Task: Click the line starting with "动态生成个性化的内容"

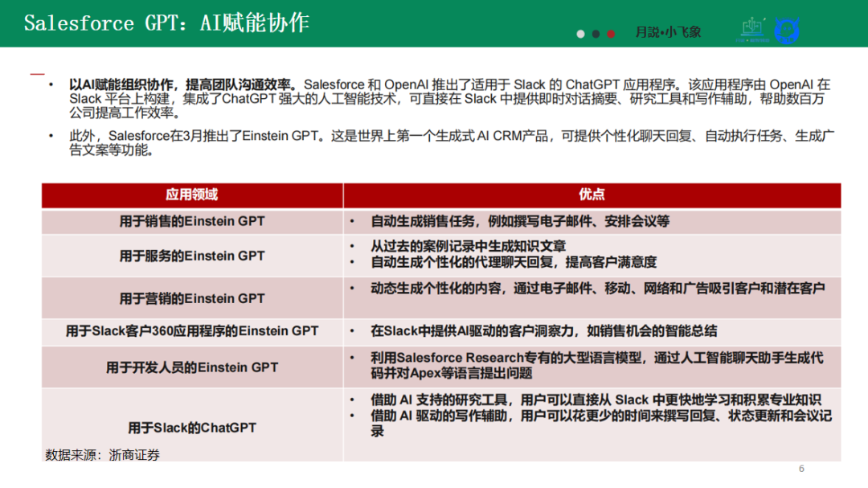Action: point(598,289)
